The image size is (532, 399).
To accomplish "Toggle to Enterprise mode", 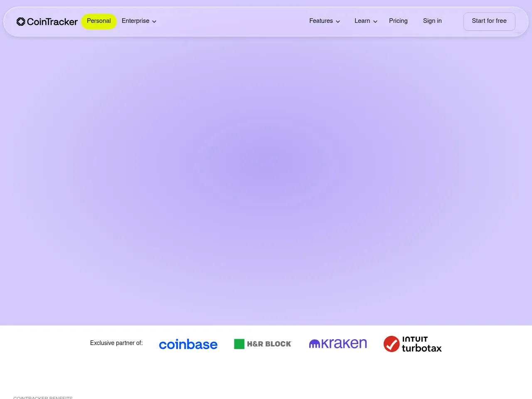I will pyautogui.click(x=135, y=21).
